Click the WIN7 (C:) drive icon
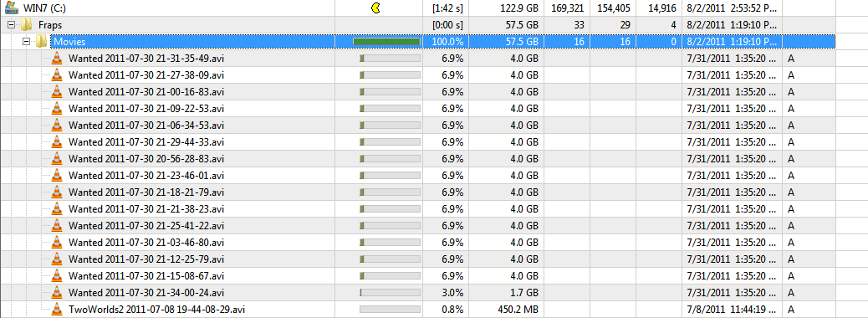Image resolution: width=868 pixels, height=318 pixels. [x=10, y=8]
